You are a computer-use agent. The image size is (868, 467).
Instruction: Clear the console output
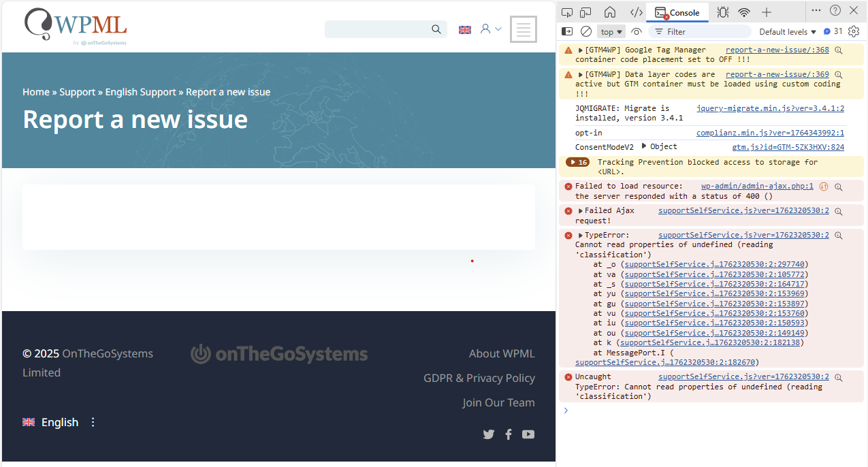pyautogui.click(x=585, y=31)
